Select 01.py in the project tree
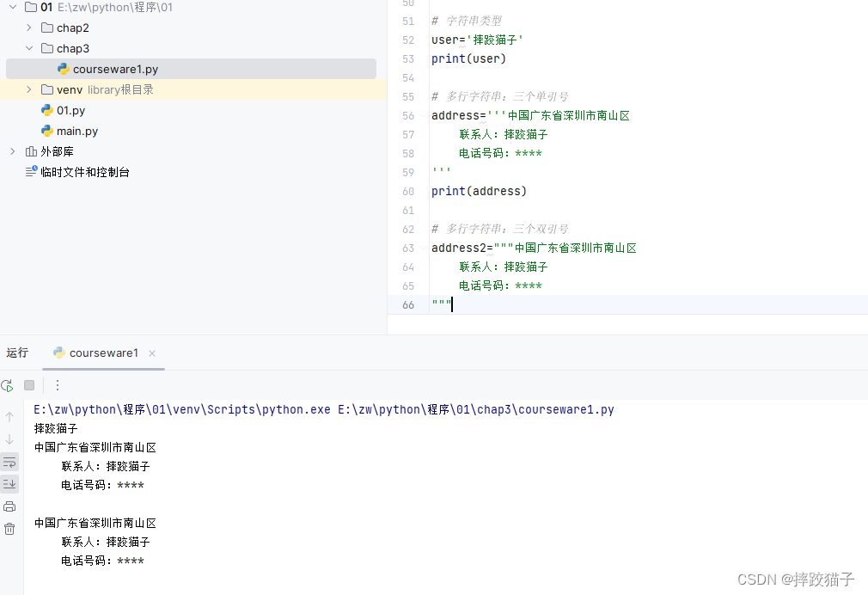The height and width of the screenshot is (595, 868). click(x=70, y=110)
